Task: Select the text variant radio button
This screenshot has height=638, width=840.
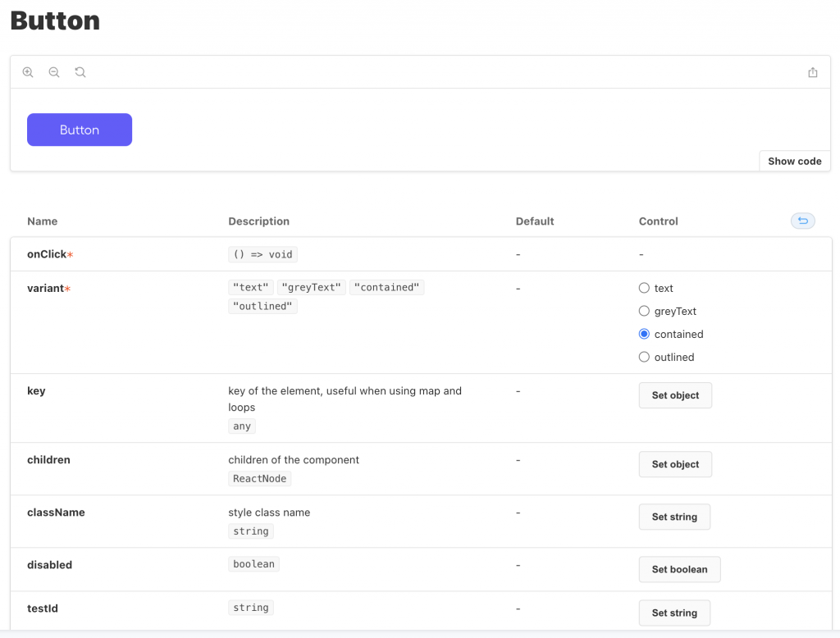Action: click(644, 288)
